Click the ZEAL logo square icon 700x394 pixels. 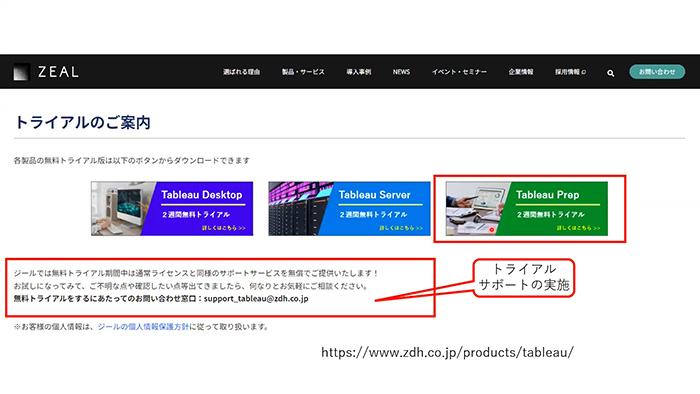(x=21, y=72)
